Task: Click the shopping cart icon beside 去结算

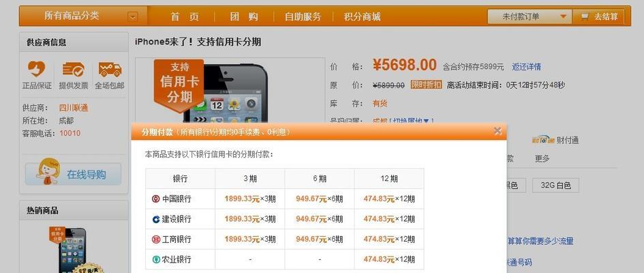Action: point(585,17)
